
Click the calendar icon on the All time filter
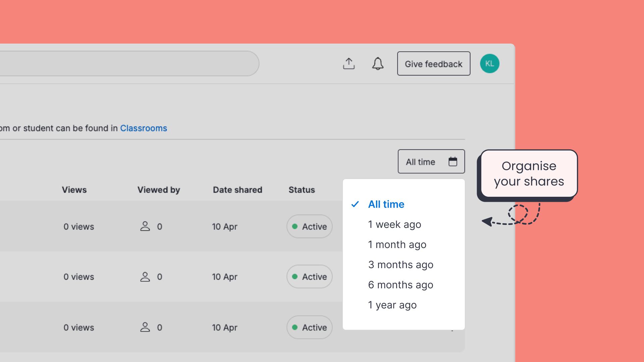(x=453, y=161)
